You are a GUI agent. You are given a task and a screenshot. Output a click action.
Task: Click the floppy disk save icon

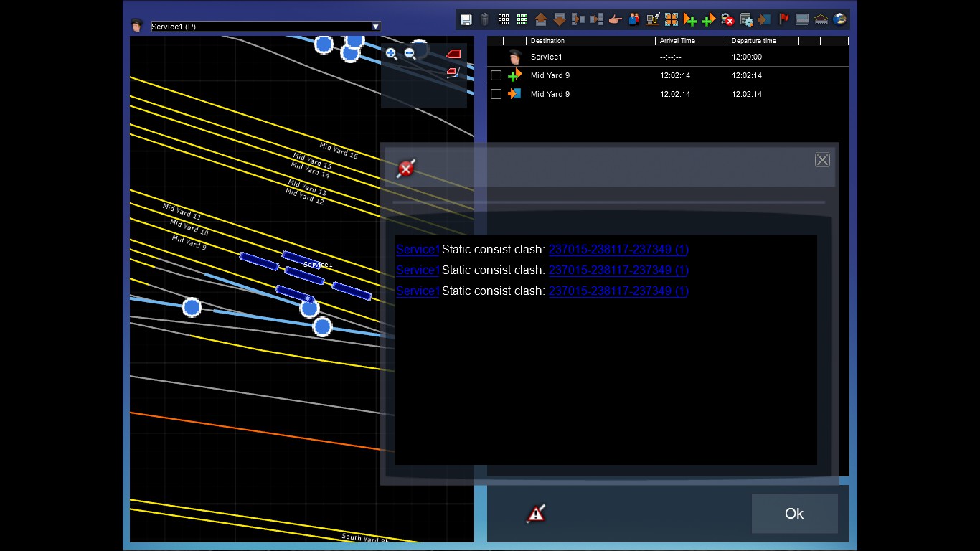pos(466,19)
